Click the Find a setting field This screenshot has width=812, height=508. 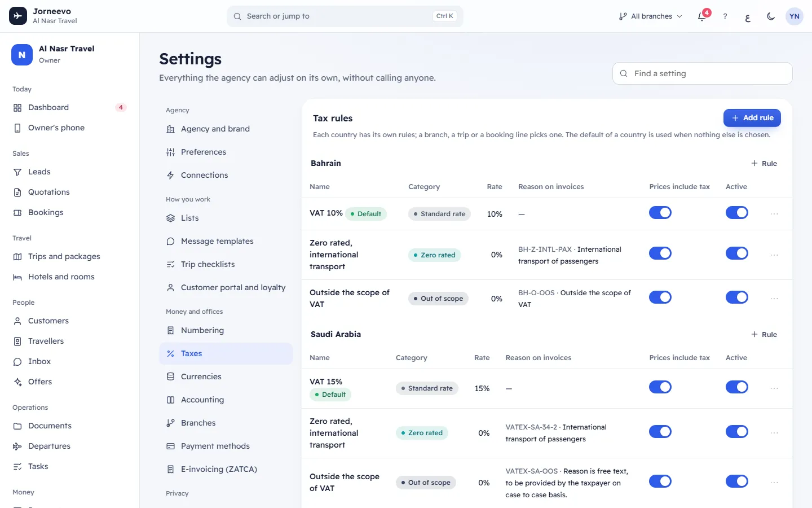click(703, 73)
